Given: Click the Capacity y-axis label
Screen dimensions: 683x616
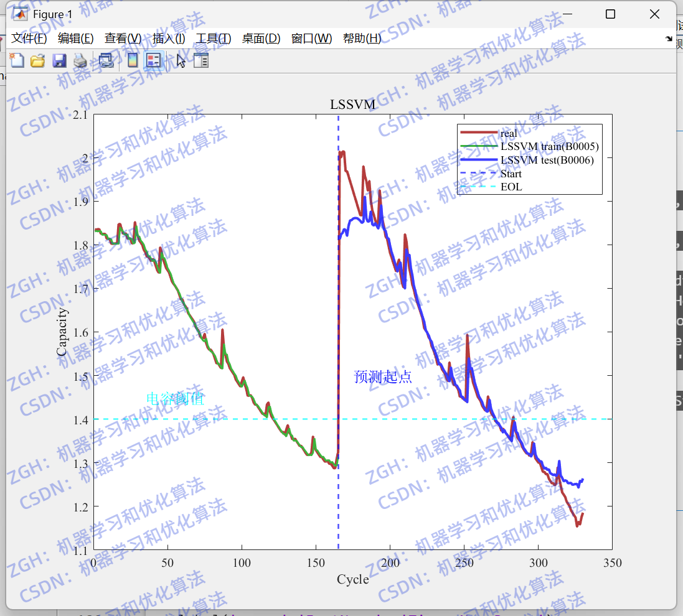Looking at the screenshot, I should click(62, 332).
